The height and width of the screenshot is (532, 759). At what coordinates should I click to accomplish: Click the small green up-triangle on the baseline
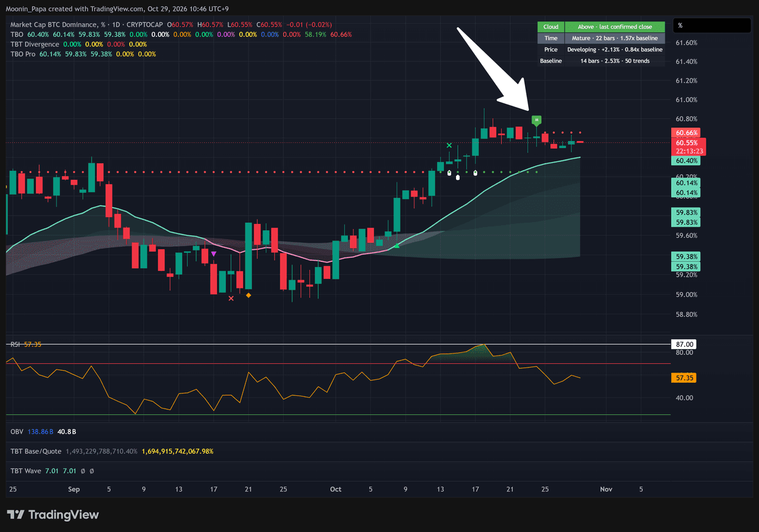(397, 245)
